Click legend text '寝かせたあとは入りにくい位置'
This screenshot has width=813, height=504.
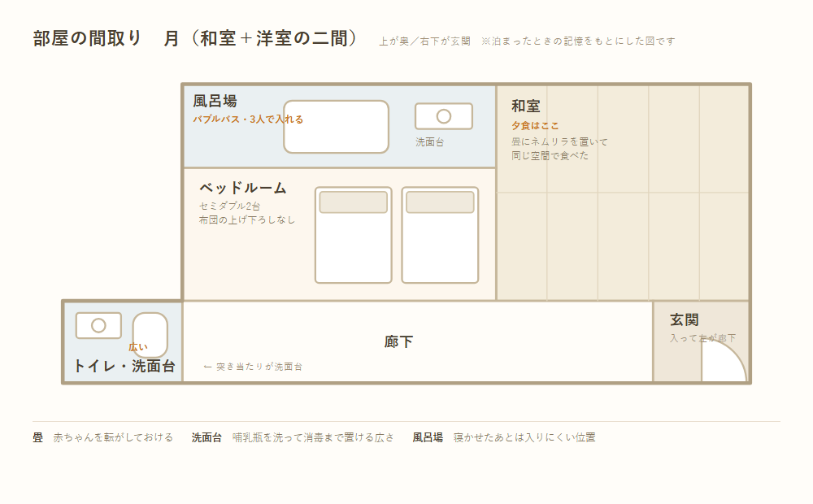(x=524, y=437)
